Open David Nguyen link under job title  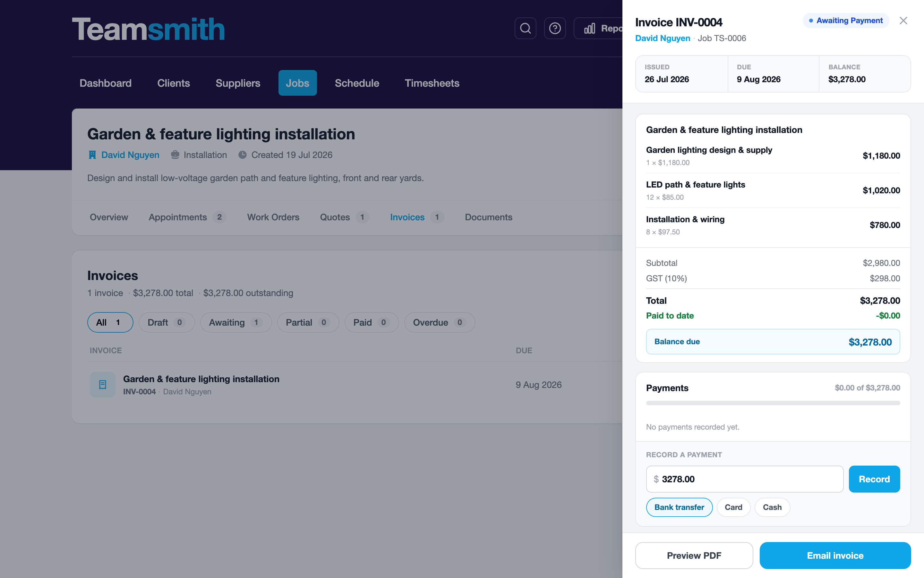click(x=130, y=155)
